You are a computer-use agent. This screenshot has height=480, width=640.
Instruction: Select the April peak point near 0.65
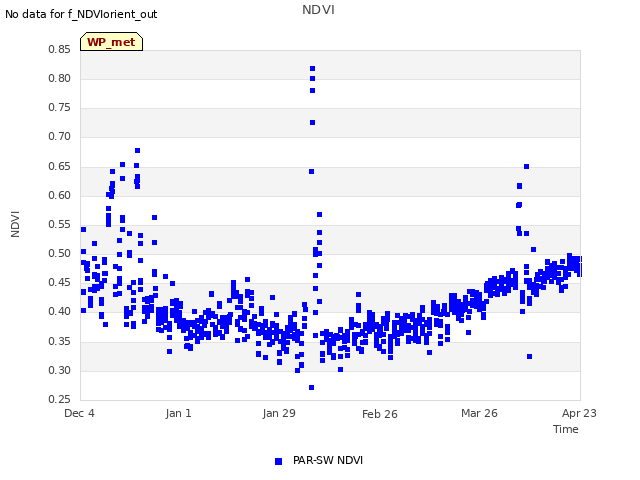(527, 167)
